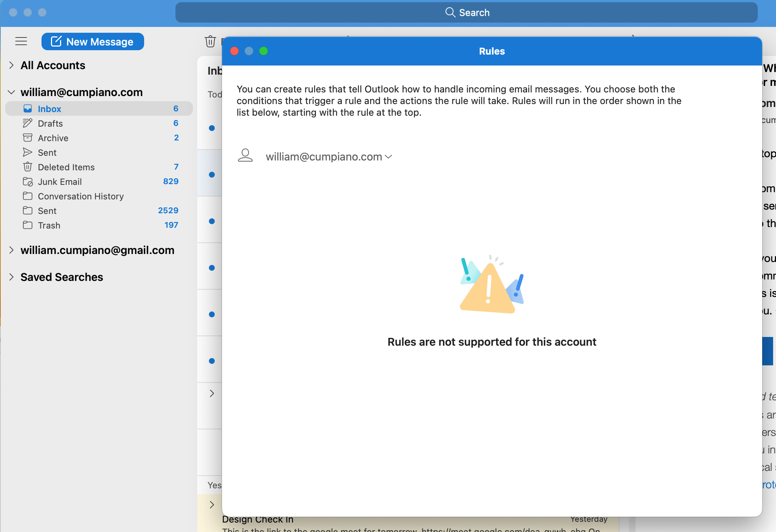Open the Sent folder with 2529 items

coord(99,211)
